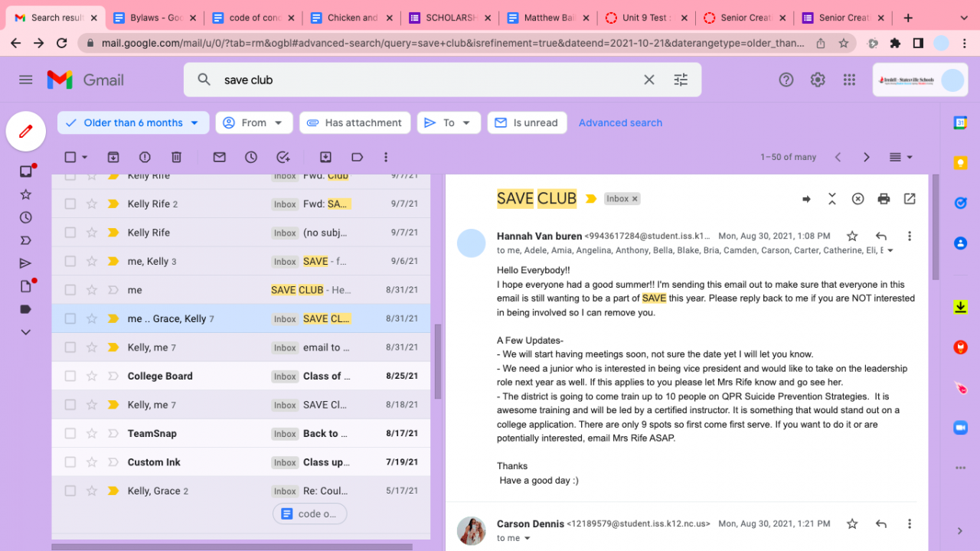This screenshot has width=980, height=551.
Task: Open Sent mail icon in sidebar
Action: [x=26, y=263]
